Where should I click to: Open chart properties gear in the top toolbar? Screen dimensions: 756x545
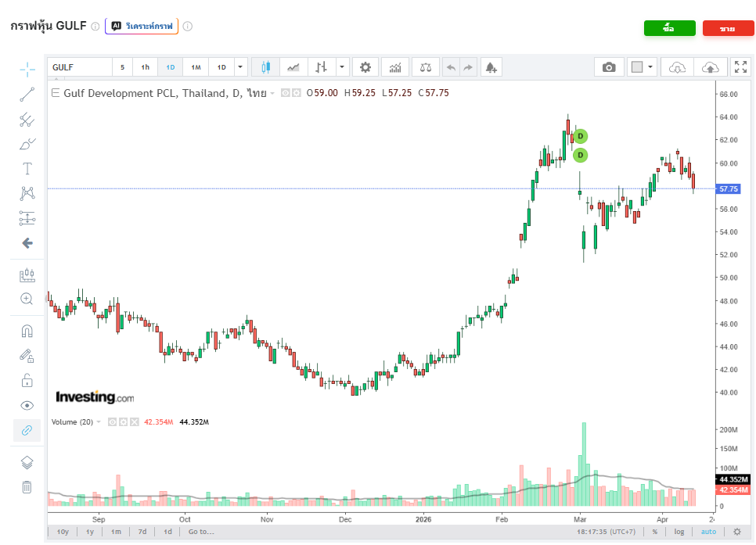click(x=365, y=67)
